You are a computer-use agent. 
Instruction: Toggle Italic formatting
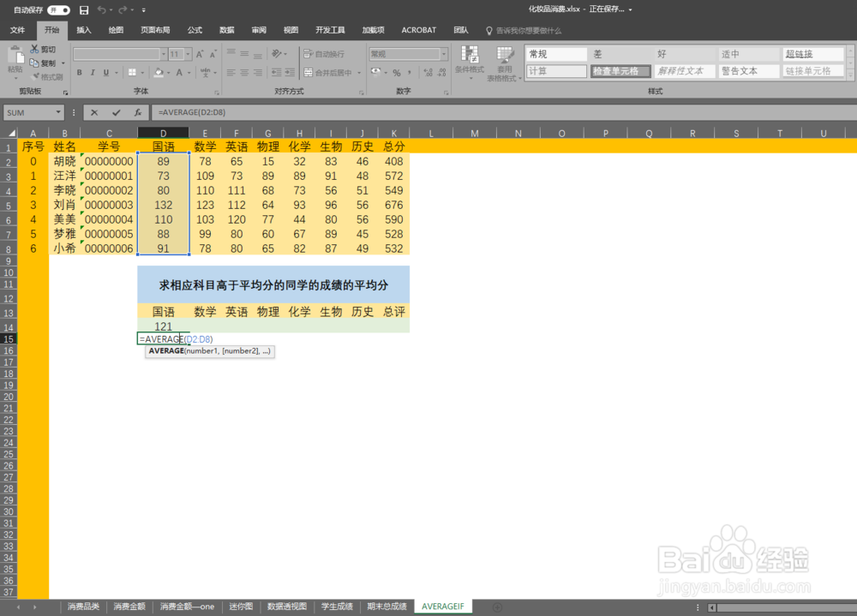click(x=93, y=72)
